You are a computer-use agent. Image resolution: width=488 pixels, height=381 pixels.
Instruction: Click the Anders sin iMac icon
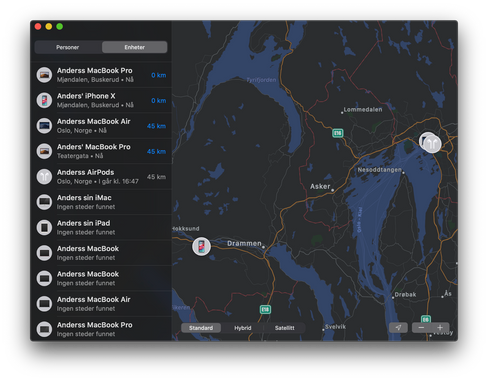[x=44, y=202]
